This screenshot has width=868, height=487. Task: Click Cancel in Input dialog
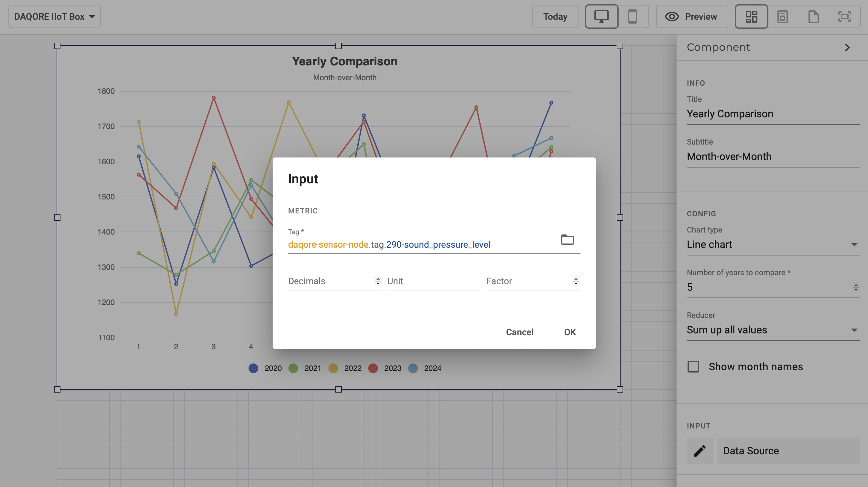[520, 332]
